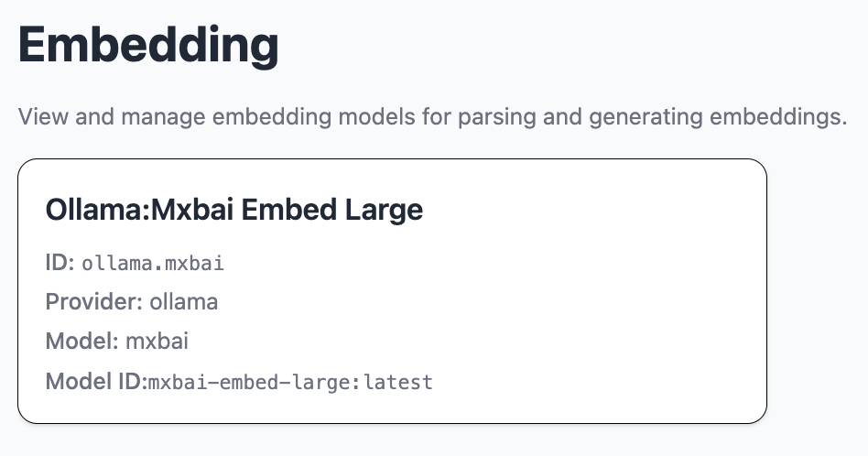Click the word 'Large' in card title
The image size is (868, 456).
tap(384, 211)
